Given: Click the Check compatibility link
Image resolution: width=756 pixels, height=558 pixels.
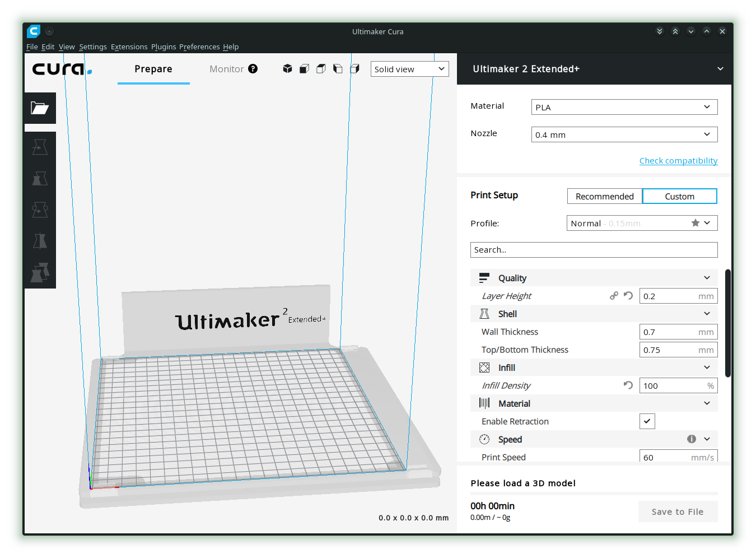Looking at the screenshot, I should coord(678,160).
